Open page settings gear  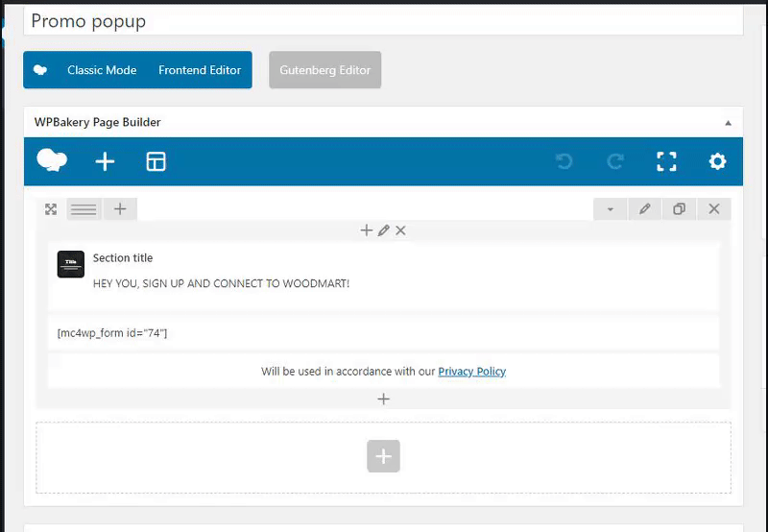(x=717, y=161)
